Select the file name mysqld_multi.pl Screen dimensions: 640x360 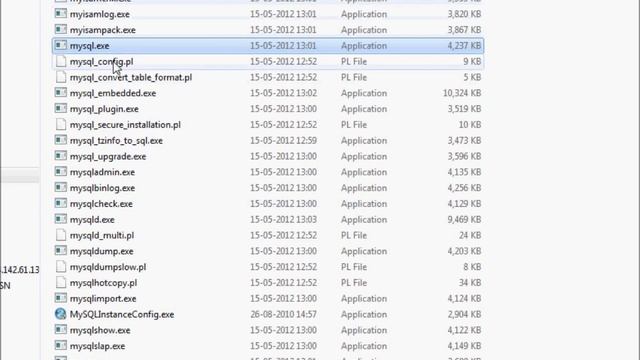(x=102, y=236)
